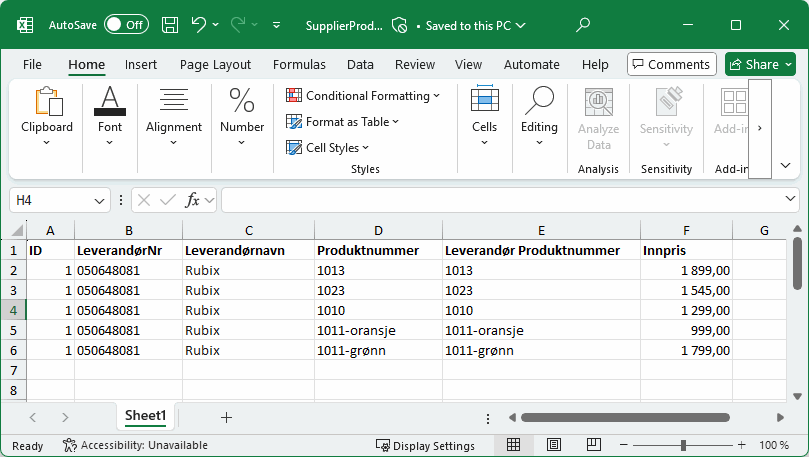Click the Share button
The height and width of the screenshot is (457, 809).
[x=760, y=64]
